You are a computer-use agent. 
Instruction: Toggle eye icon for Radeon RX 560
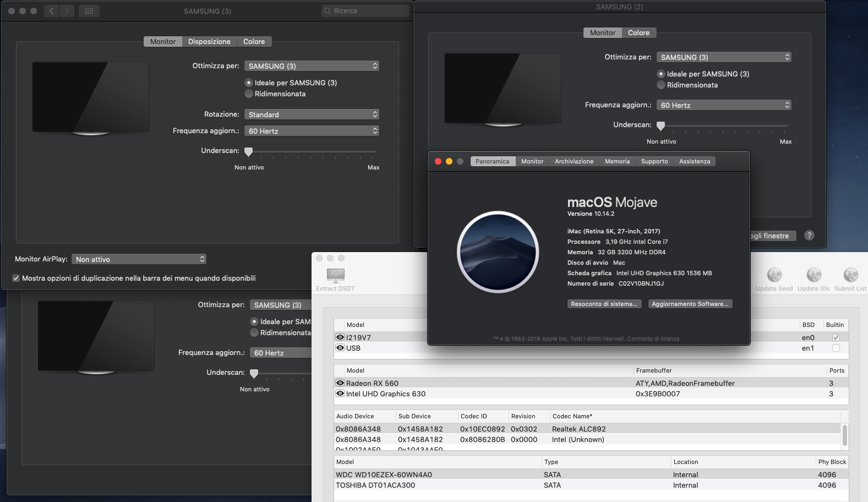coord(340,383)
